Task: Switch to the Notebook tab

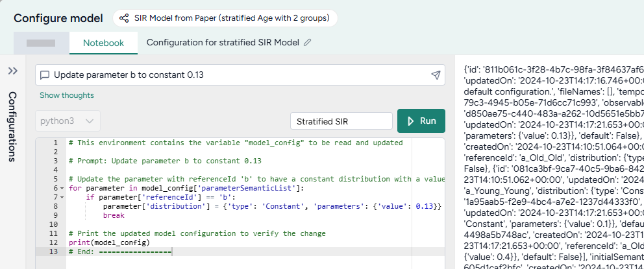Action: (x=103, y=43)
